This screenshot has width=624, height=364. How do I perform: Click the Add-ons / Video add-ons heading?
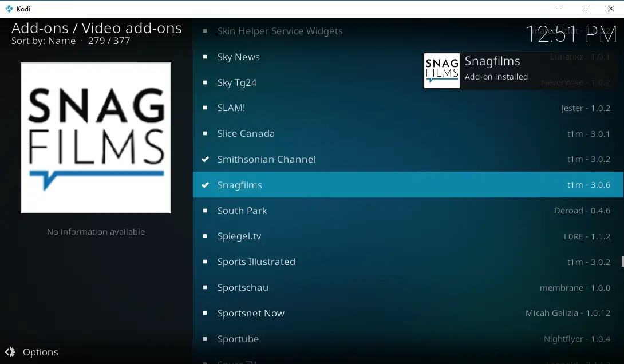[x=97, y=28]
